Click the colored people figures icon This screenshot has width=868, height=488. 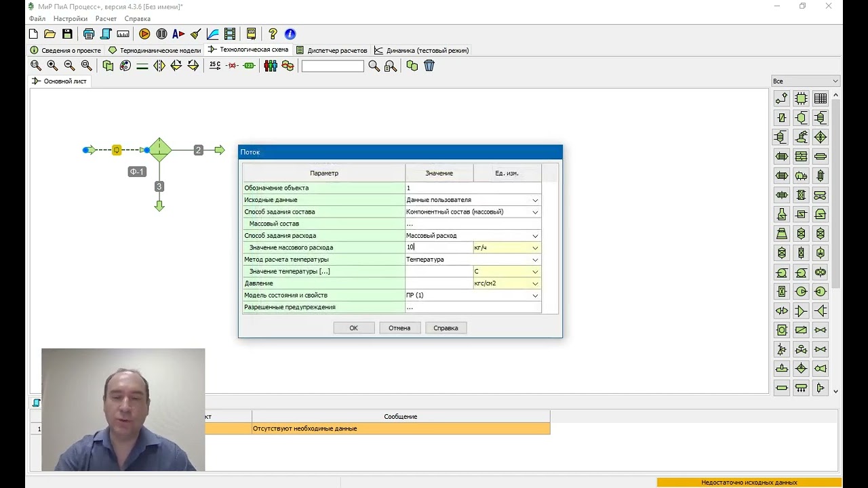click(271, 66)
